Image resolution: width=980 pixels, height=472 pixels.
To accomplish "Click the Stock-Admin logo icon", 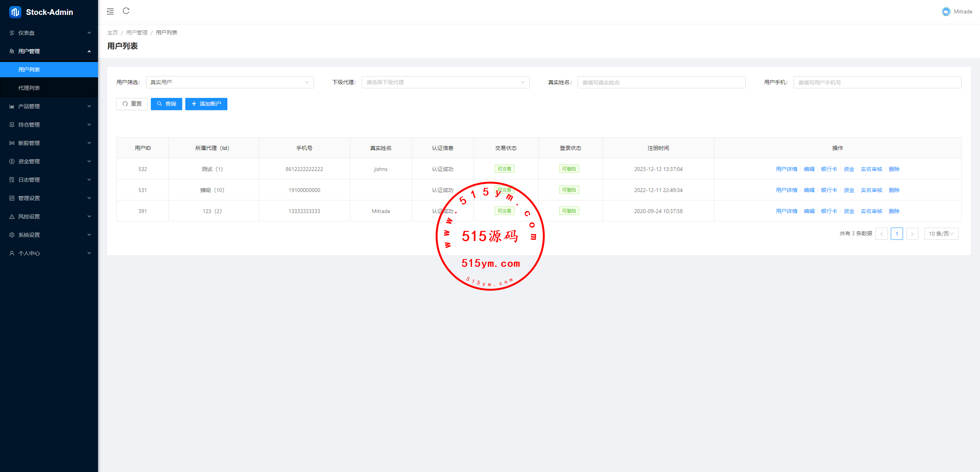I will pos(15,12).
